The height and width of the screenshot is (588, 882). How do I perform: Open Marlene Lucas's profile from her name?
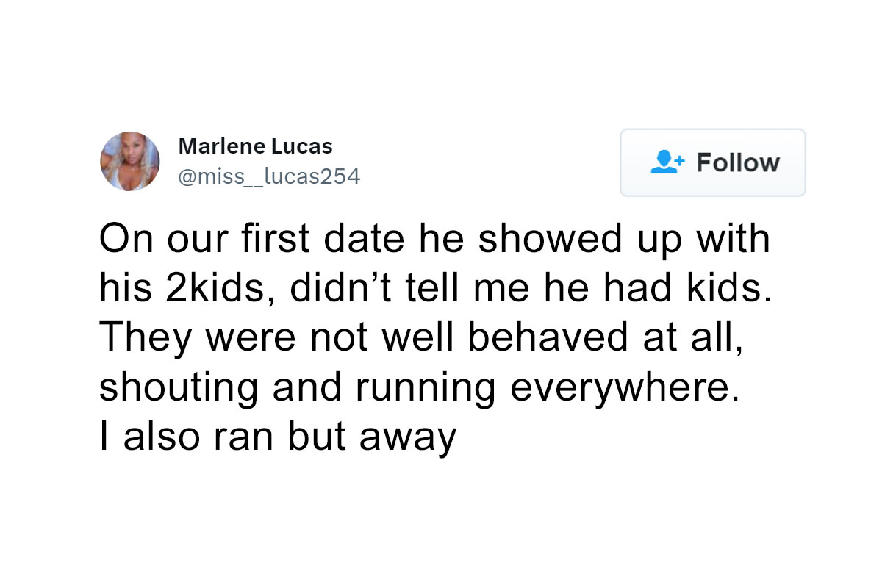pyautogui.click(x=255, y=146)
